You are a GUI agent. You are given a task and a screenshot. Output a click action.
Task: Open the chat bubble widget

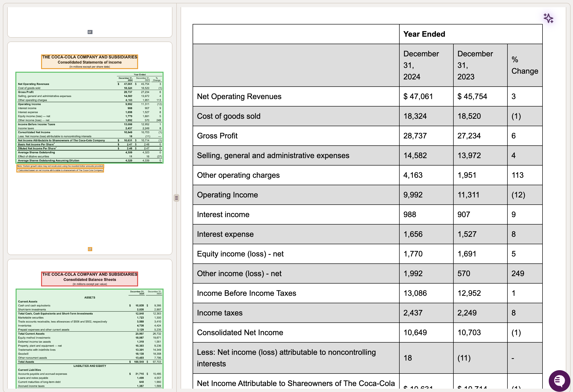[x=559, y=381]
